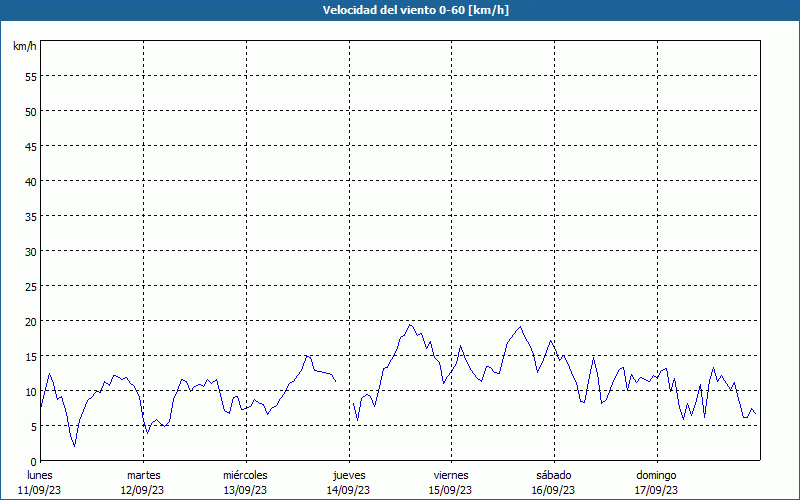
Task: Click the date label 14/09/23
Action: tap(348, 490)
